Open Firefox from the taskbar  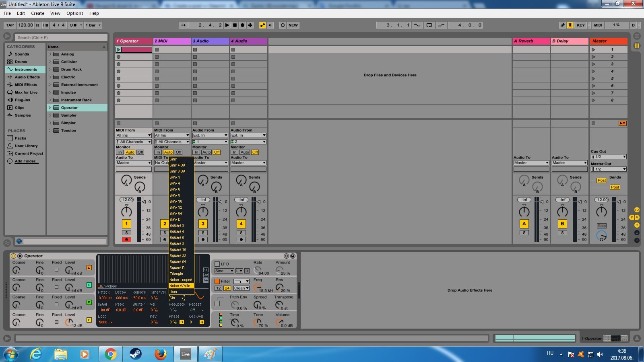tap(160, 354)
